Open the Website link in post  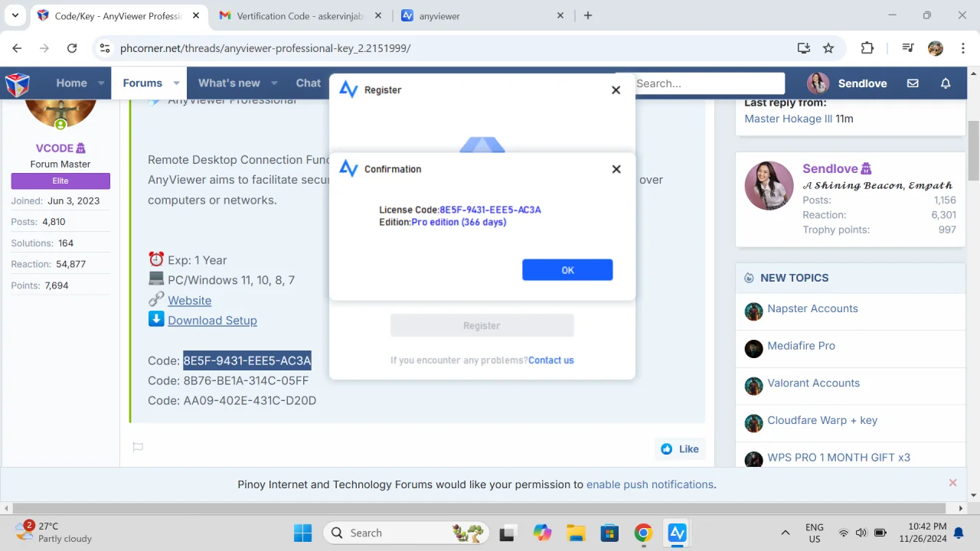[189, 300]
